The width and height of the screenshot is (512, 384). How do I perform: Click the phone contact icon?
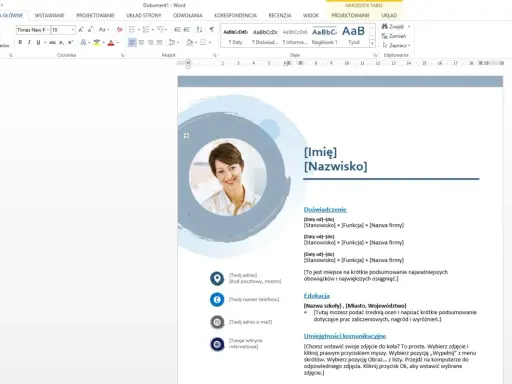pyautogui.click(x=217, y=300)
